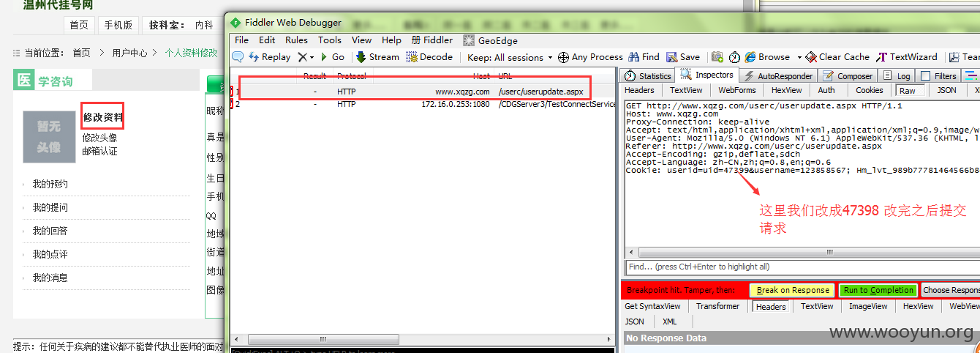Replay the selected session
The height and width of the screenshot is (353, 980).
point(269,56)
